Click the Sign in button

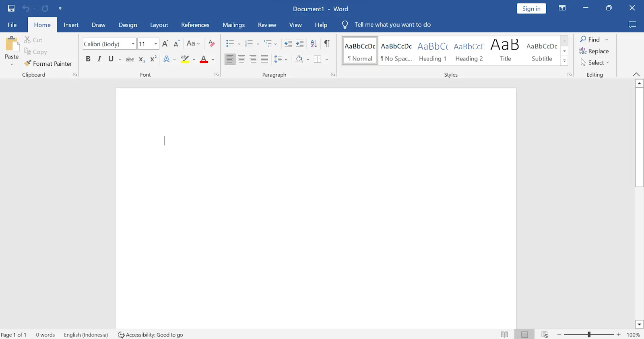tap(531, 8)
